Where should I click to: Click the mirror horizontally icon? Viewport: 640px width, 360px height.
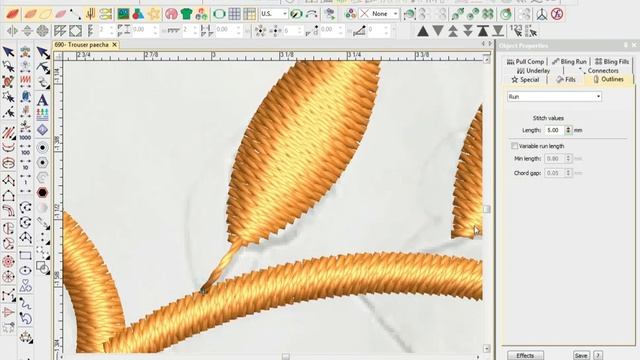coord(12,31)
